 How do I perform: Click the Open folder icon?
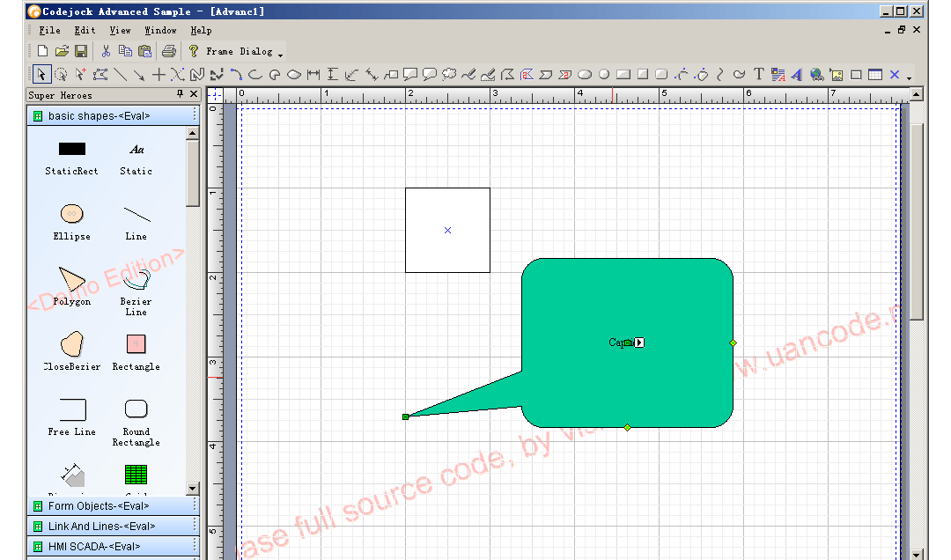[x=62, y=52]
